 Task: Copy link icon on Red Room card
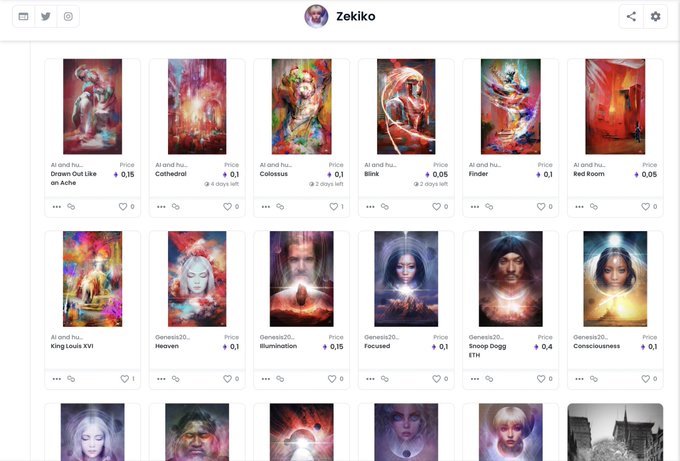pyautogui.click(x=594, y=206)
